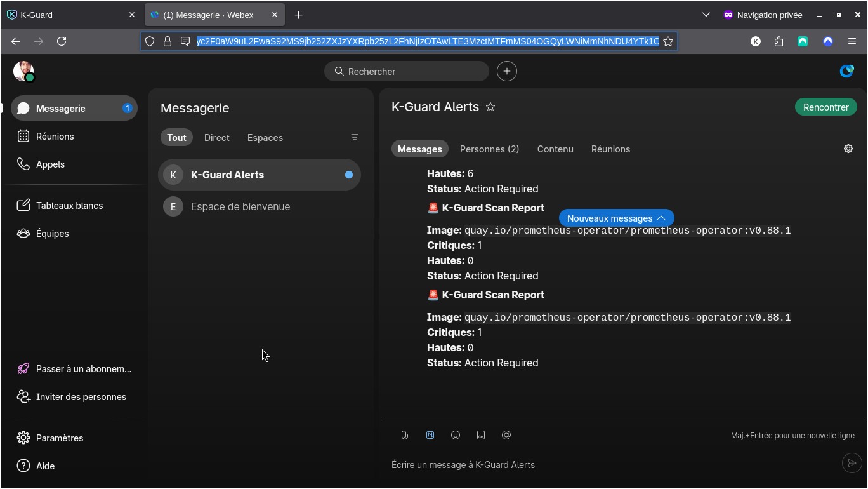This screenshot has height=489, width=868.
Task: Toggle Markdown formatting in message composer
Action: 430,435
